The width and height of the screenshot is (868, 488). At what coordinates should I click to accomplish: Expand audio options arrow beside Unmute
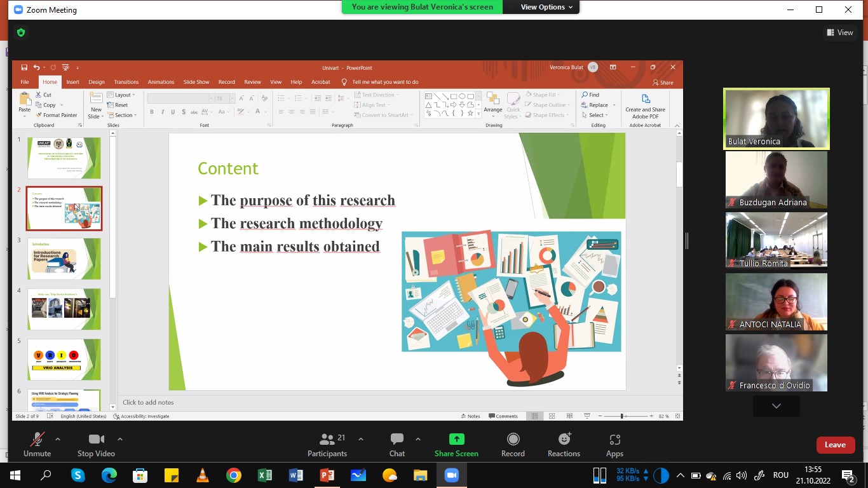coord(58,439)
